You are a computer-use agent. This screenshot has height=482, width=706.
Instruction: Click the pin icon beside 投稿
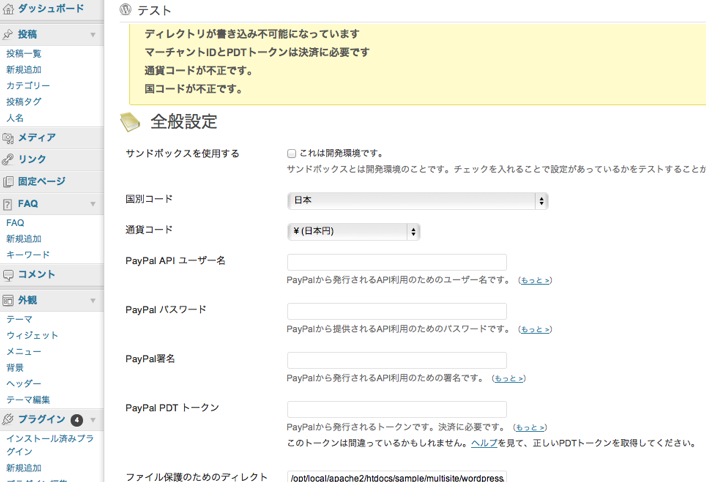coord(9,34)
